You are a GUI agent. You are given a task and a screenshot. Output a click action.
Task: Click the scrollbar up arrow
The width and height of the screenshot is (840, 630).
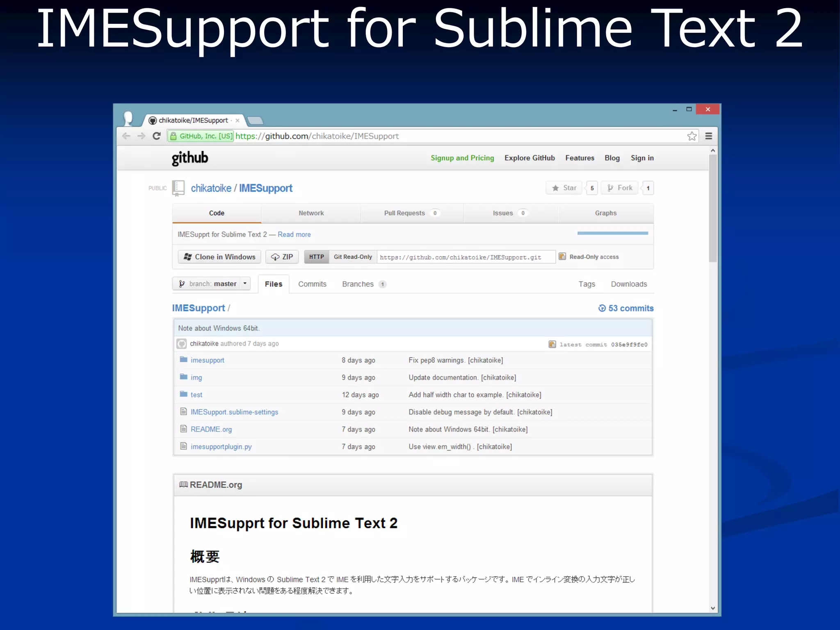[713, 151]
